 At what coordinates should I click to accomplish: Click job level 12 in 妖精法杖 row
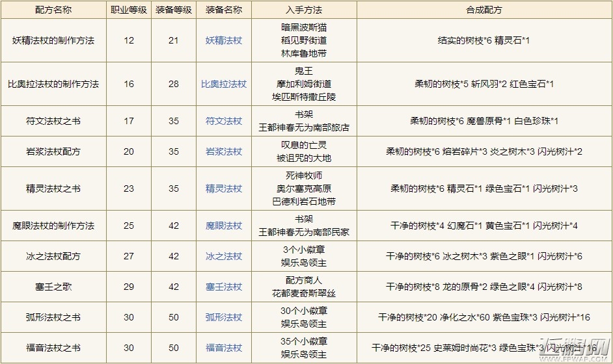(129, 40)
